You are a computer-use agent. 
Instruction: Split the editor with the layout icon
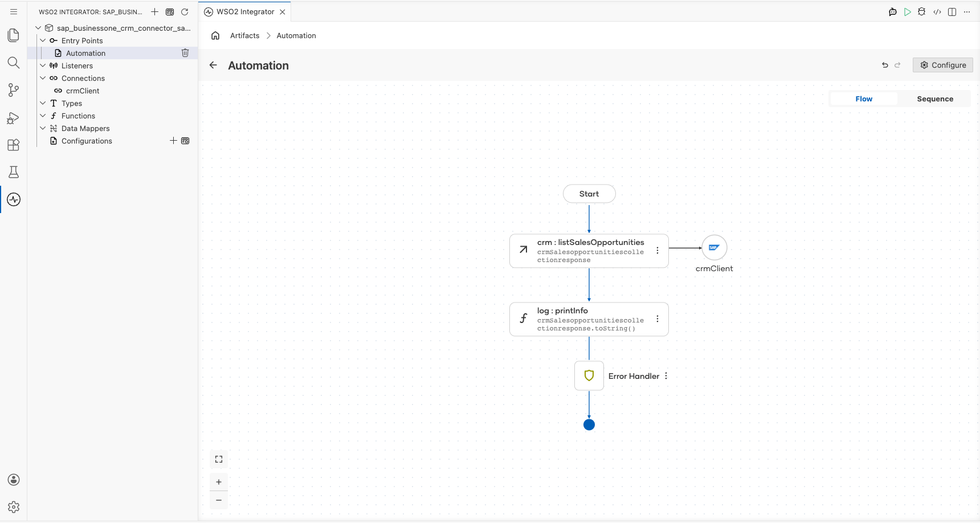[x=952, y=11]
